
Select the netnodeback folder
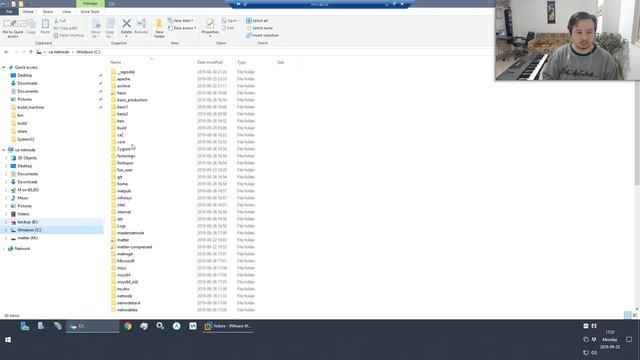click(x=129, y=303)
